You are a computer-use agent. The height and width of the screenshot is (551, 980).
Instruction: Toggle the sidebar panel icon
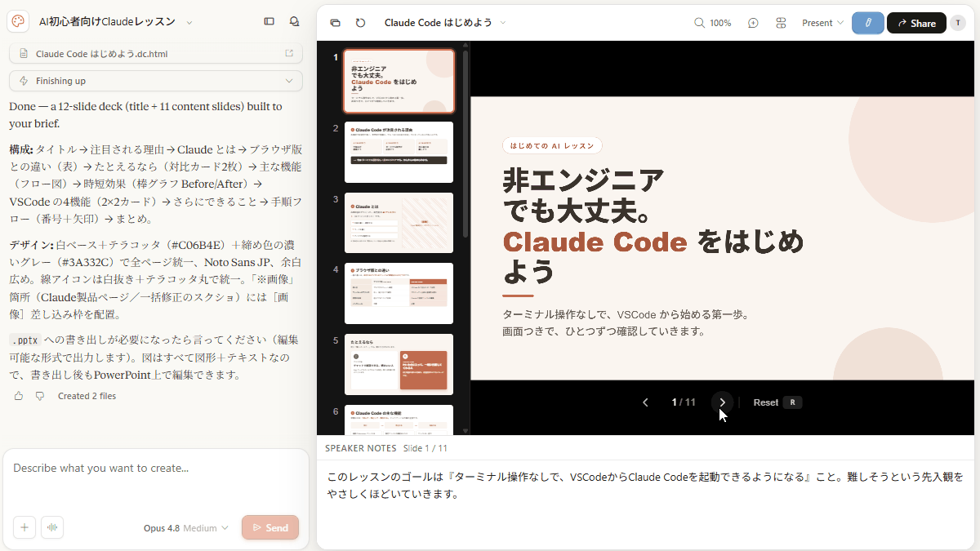tap(269, 22)
